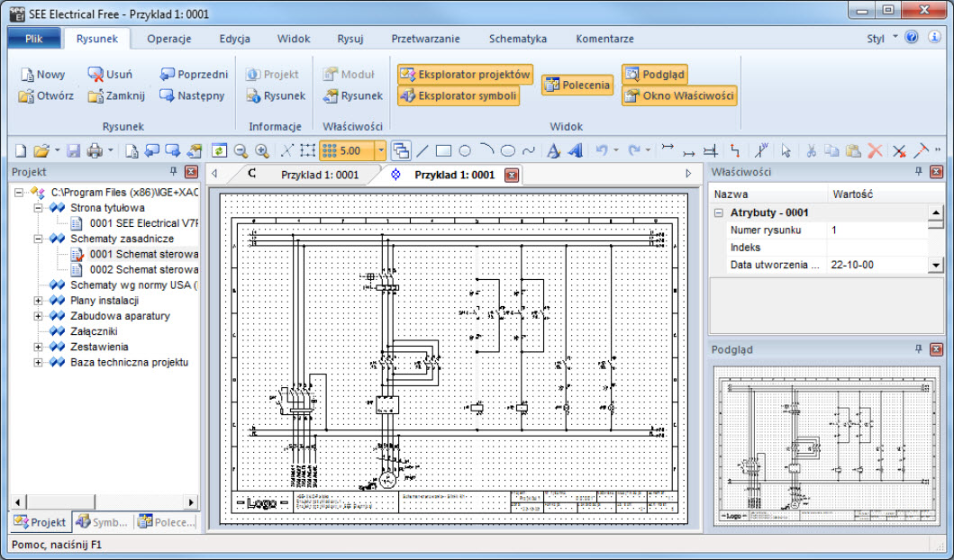Click the Otwórz button in ribbon

pyautogui.click(x=47, y=95)
